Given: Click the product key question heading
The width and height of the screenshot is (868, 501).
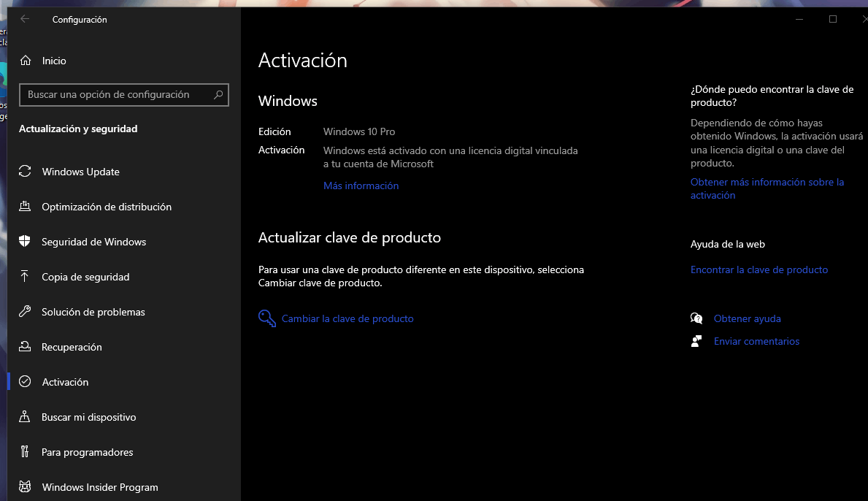Looking at the screenshot, I should coord(772,96).
